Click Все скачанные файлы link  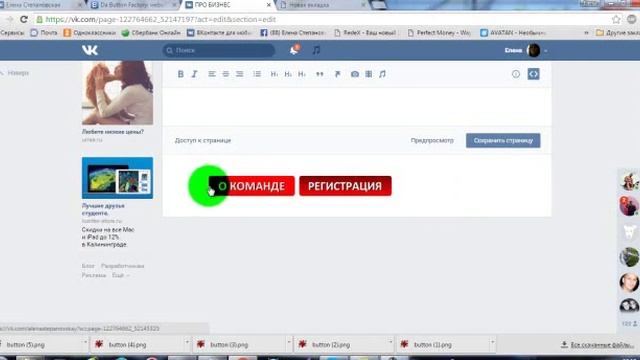598,345
